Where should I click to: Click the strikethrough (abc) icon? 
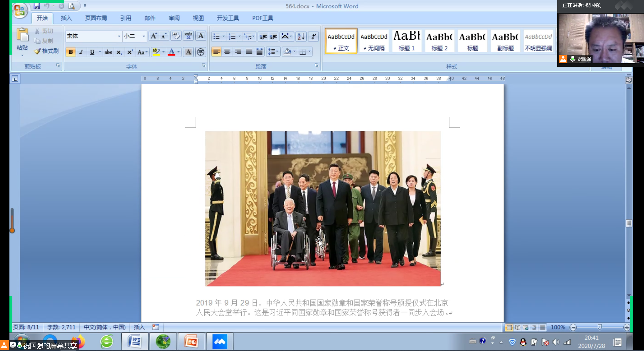point(108,52)
